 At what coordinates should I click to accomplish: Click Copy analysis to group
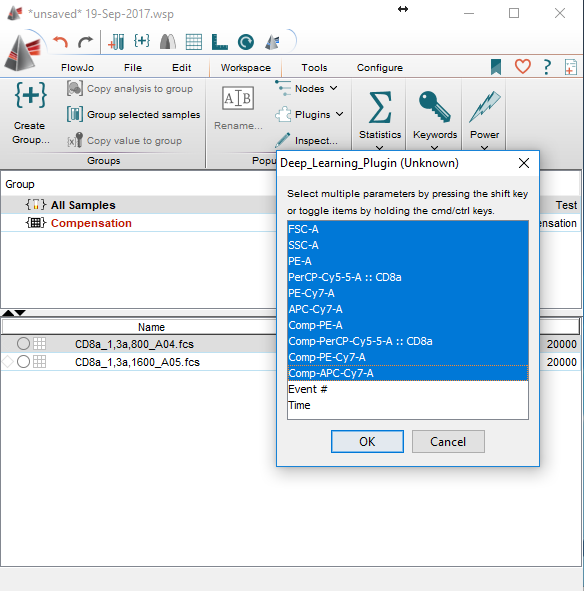(x=130, y=88)
